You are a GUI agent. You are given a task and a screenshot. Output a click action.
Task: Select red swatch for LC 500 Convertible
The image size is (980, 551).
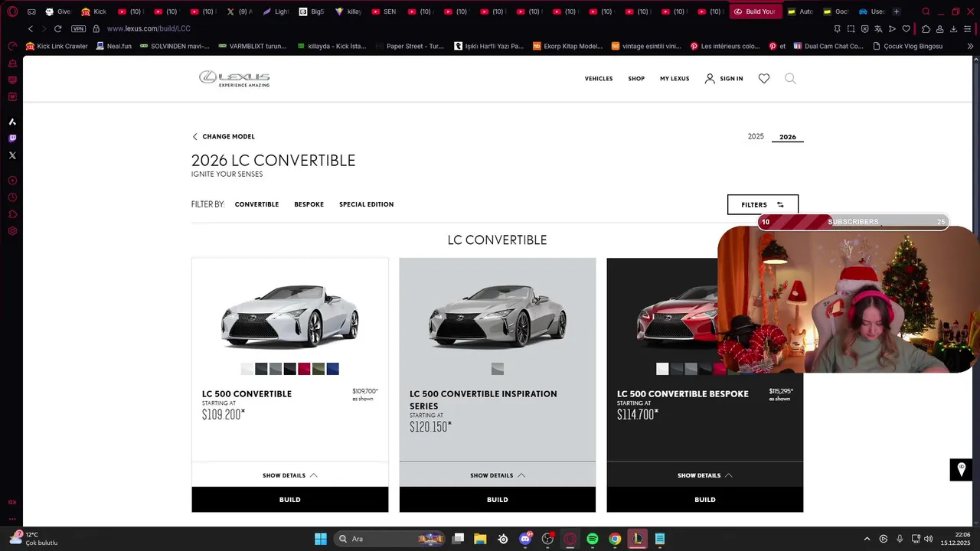click(304, 369)
